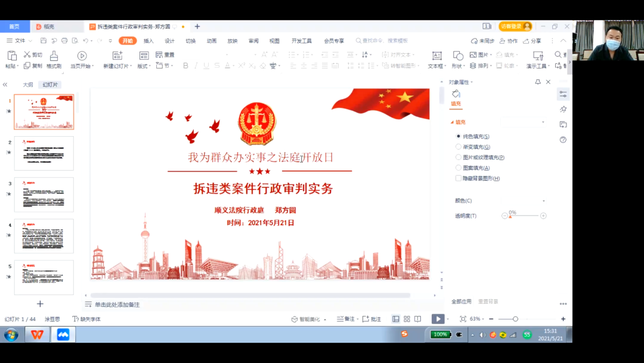Adjust the Transparency (透明度) slider
Image resolution: width=644 pixels, height=363 pixels.
pos(524,216)
